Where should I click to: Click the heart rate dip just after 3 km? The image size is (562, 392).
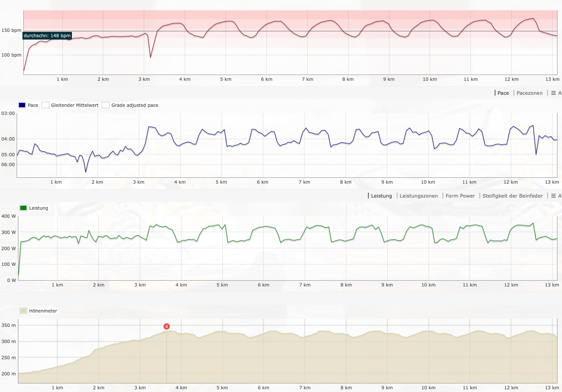pos(150,57)
